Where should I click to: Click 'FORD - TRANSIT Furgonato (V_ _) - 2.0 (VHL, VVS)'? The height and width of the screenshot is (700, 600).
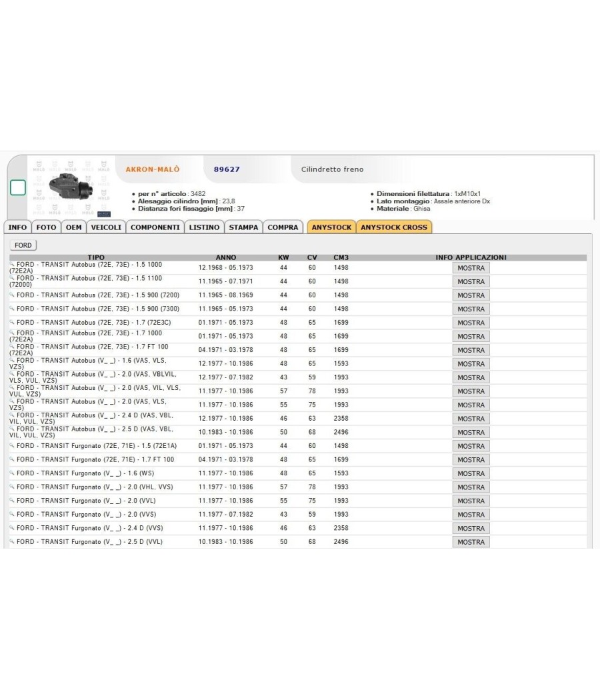click(x=95, y=487)
